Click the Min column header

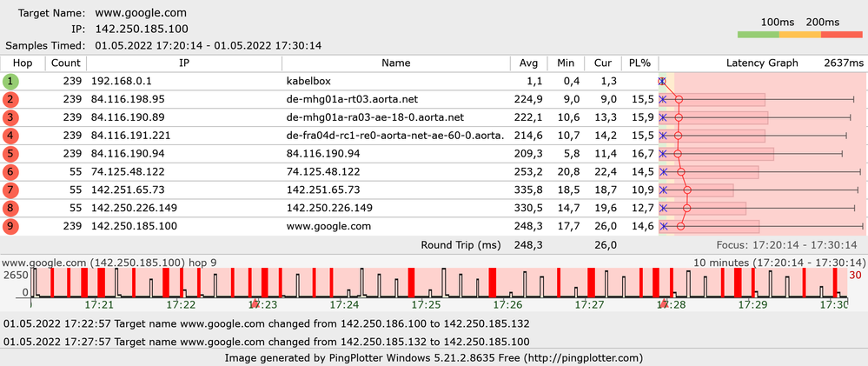566,63
